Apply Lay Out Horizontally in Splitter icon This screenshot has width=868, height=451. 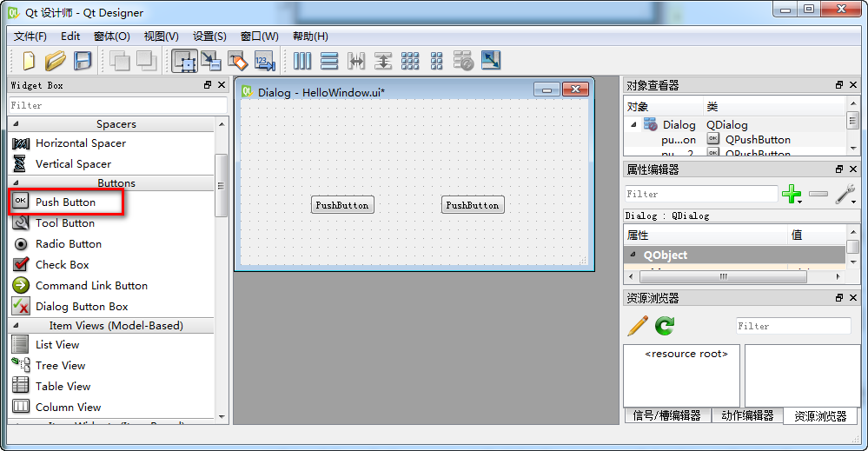coord(356,60)
